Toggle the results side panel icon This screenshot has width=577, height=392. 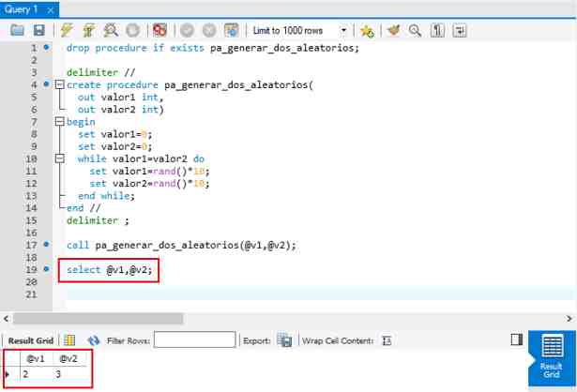pos(517,339)
